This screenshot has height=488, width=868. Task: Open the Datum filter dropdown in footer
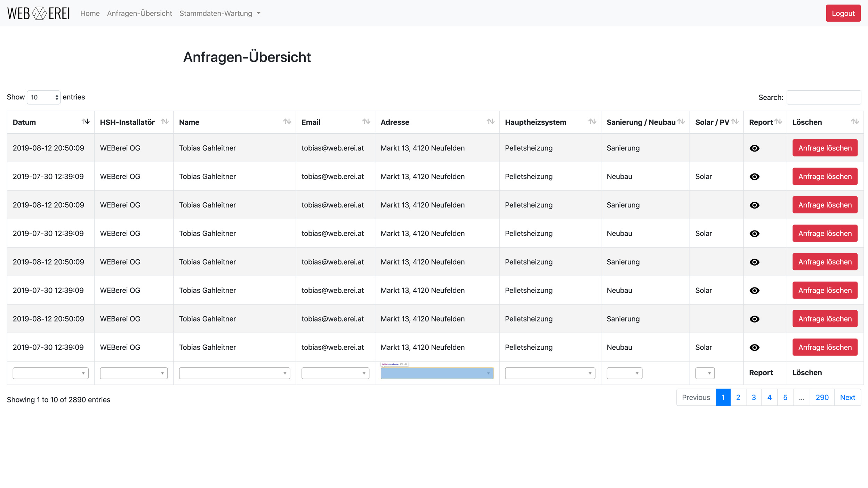coord(50,373)
